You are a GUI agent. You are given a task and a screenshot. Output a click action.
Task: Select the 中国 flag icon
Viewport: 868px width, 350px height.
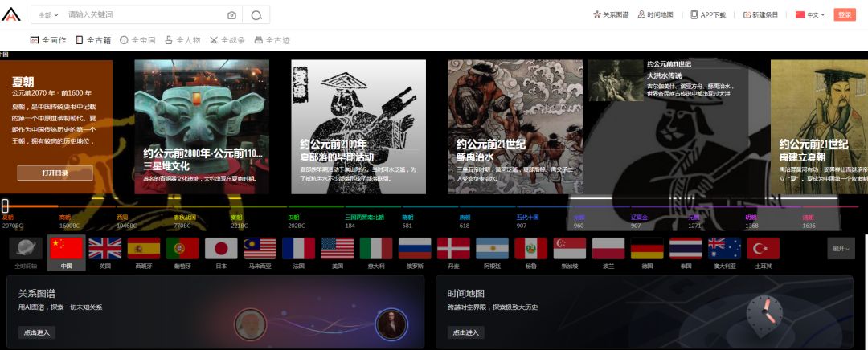pyautogui.click(x=67, y=249)
